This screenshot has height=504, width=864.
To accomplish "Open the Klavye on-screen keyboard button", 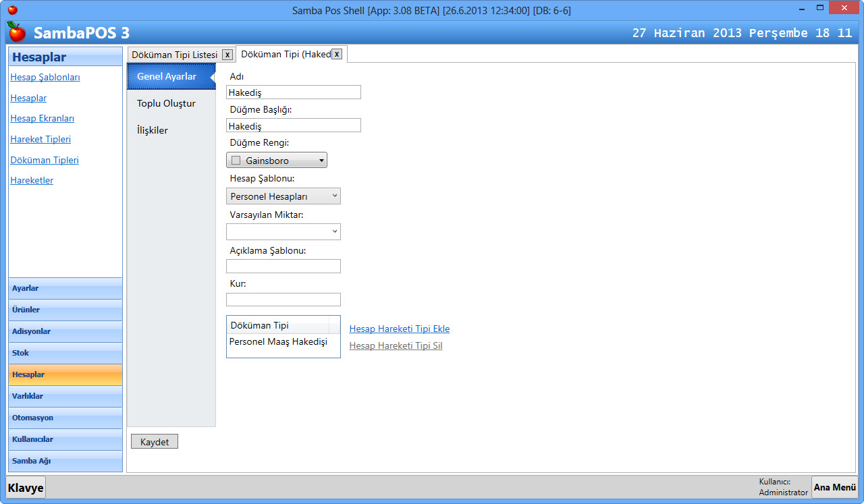I will click(x=26, y=488).
